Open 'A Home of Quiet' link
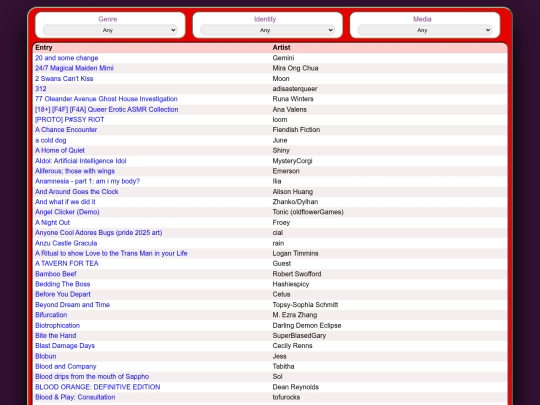Viewport: 540px width, 405px height. [60, 150]
